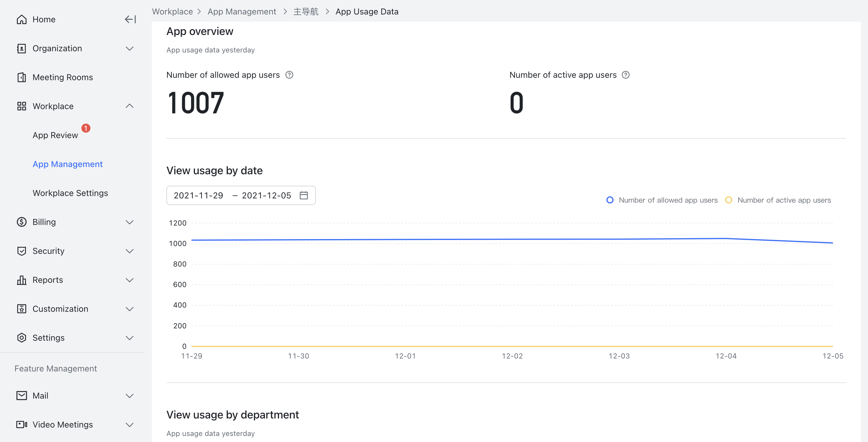Click the View usage by date heading

click(214, 171)
